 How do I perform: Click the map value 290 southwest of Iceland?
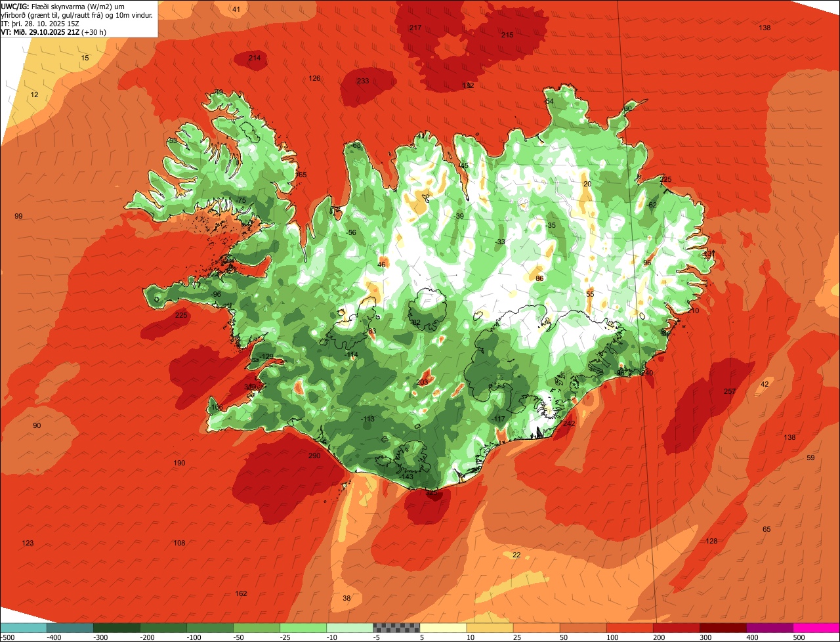tap(314, 456)
